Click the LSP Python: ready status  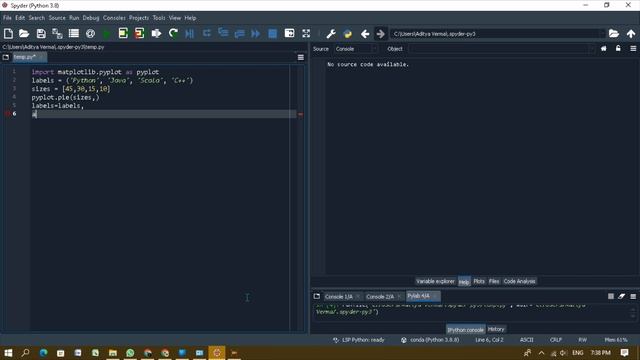pyautogui.click(x=359, y=340)
